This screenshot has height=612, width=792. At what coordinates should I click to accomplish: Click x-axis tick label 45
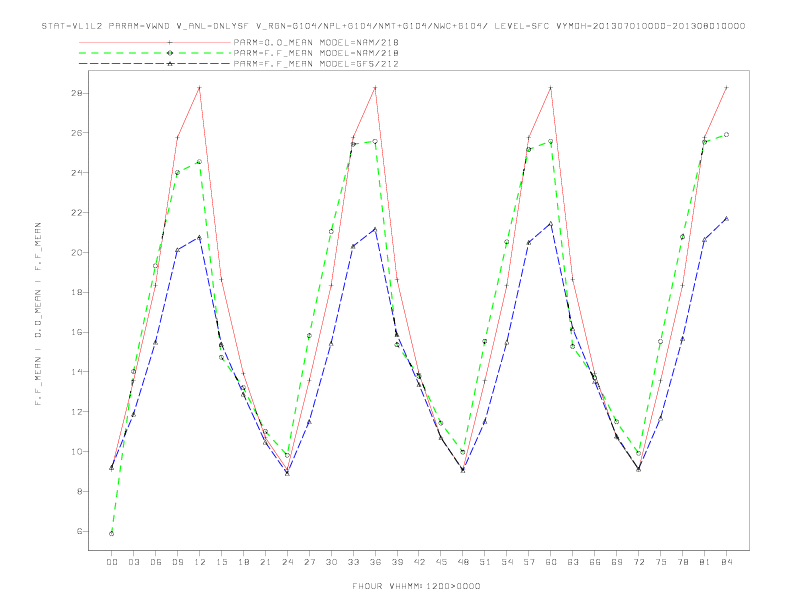click(441, 562)
